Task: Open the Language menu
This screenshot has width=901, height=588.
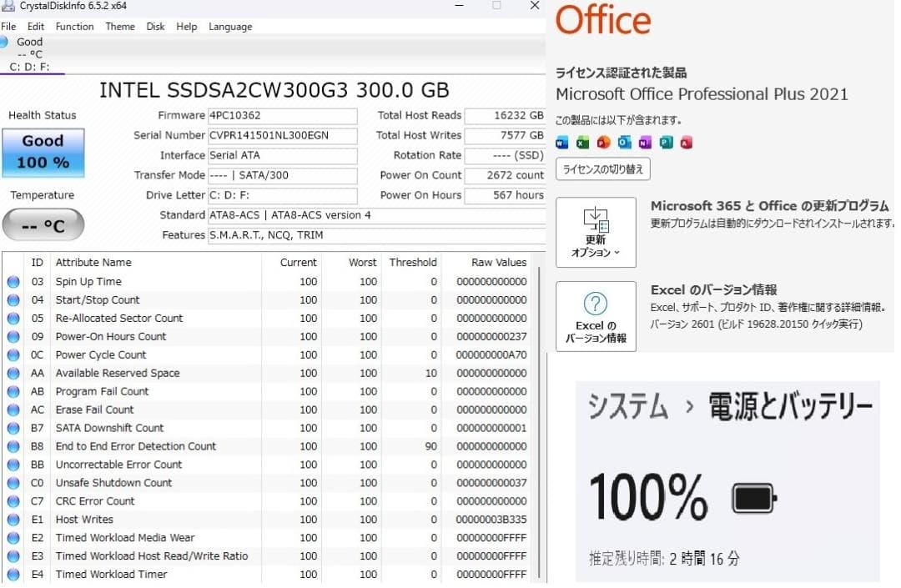Action: pos(230,26)
